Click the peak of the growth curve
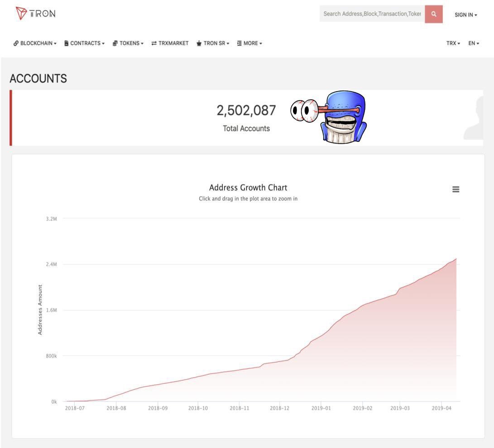This screenshot has width=494, height=448. point(456,259)
